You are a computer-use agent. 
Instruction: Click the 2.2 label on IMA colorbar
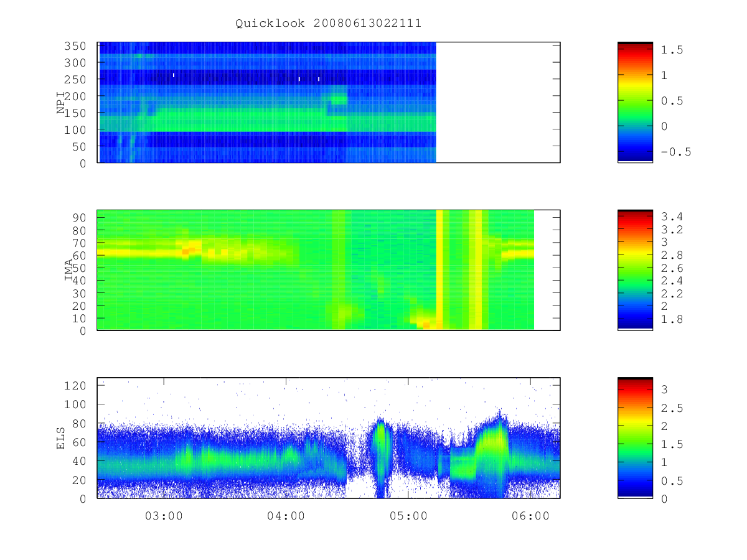(672, 294)
